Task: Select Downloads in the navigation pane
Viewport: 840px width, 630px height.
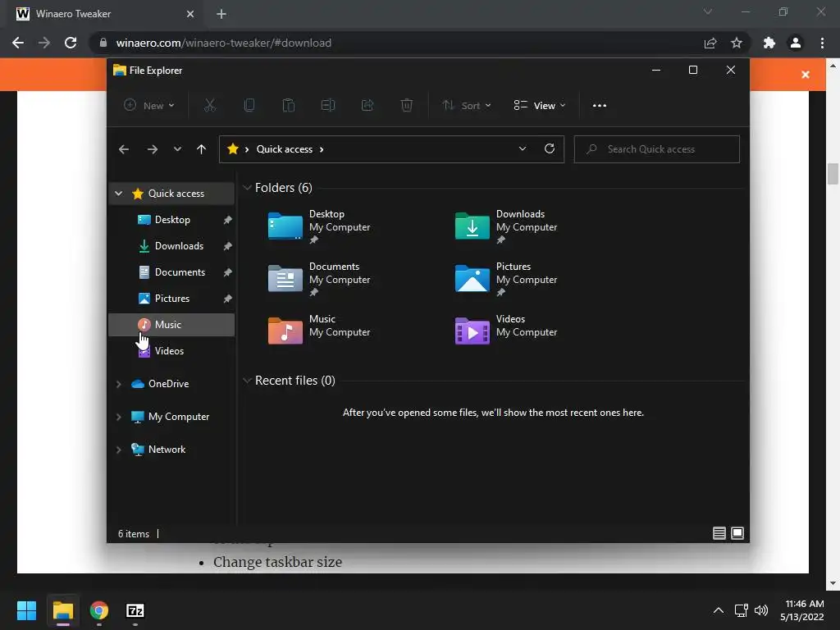Action: [x=171, y=246]
